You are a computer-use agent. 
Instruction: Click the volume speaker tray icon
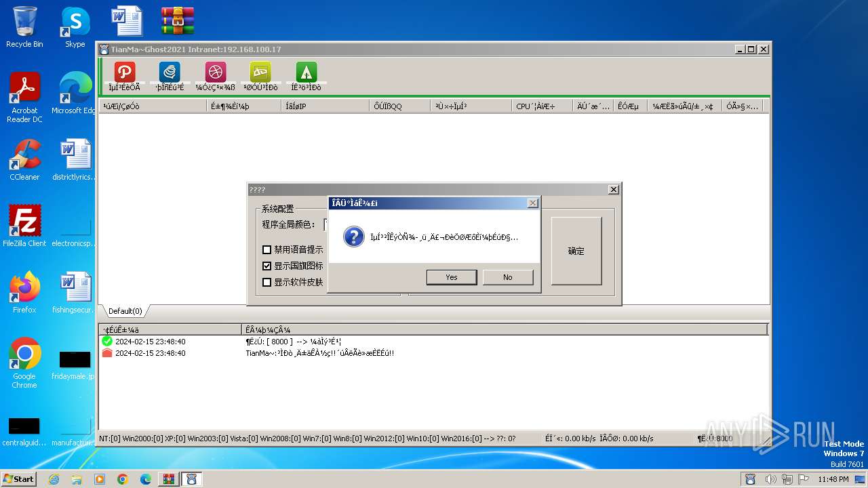pos(771,479)
